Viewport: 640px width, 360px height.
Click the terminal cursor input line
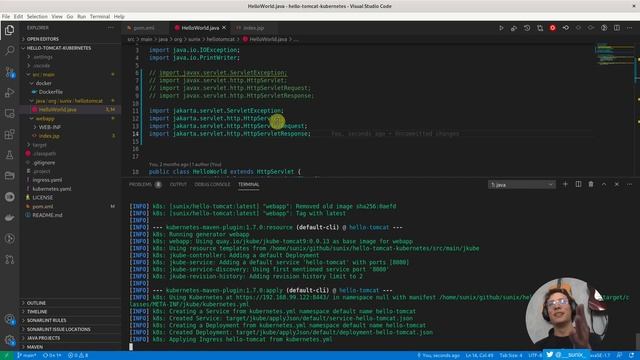(131, 347)
